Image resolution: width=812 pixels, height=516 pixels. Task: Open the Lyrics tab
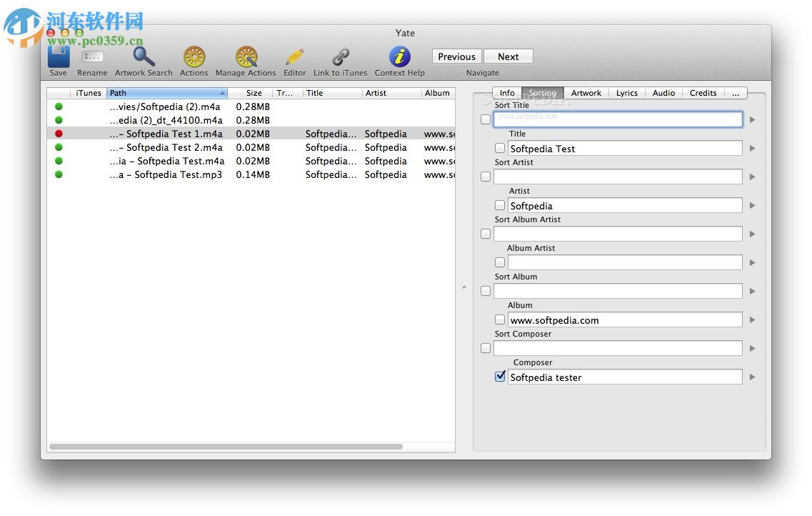[x=626, y=93]
